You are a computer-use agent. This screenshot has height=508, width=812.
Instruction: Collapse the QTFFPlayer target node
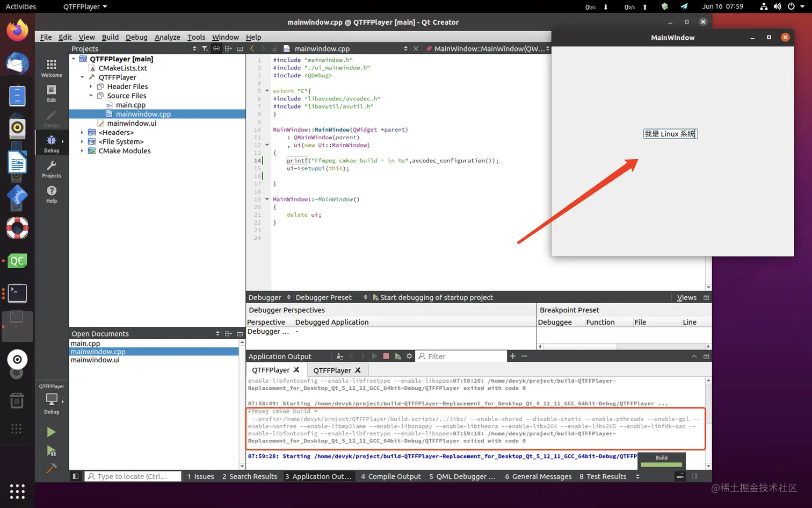[x=82, y=77]
